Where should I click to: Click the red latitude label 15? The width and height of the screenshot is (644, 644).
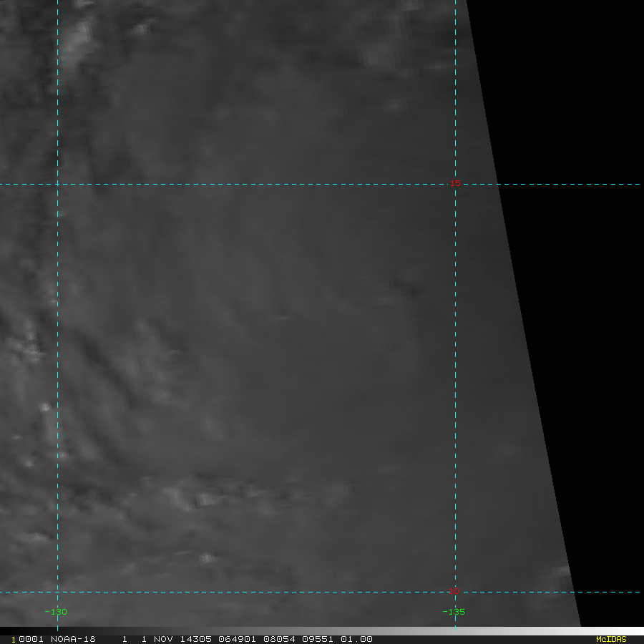455,183
